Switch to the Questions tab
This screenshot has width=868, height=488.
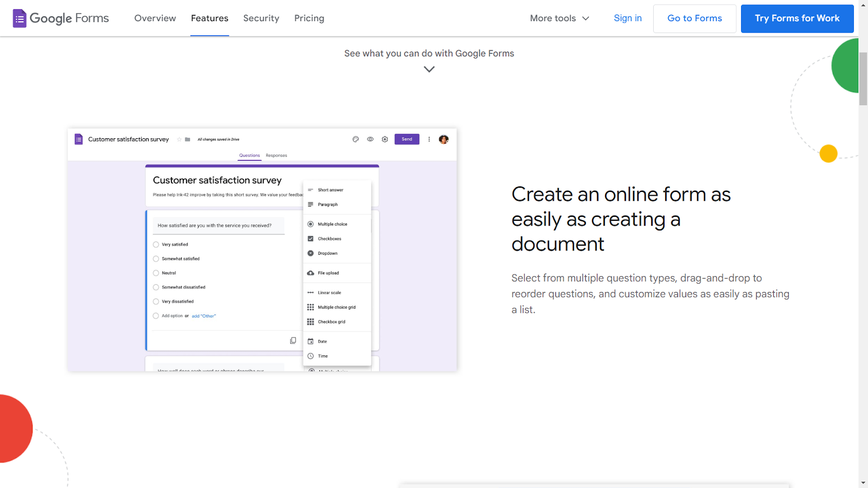pyautogui.click(x=250, y=156)
